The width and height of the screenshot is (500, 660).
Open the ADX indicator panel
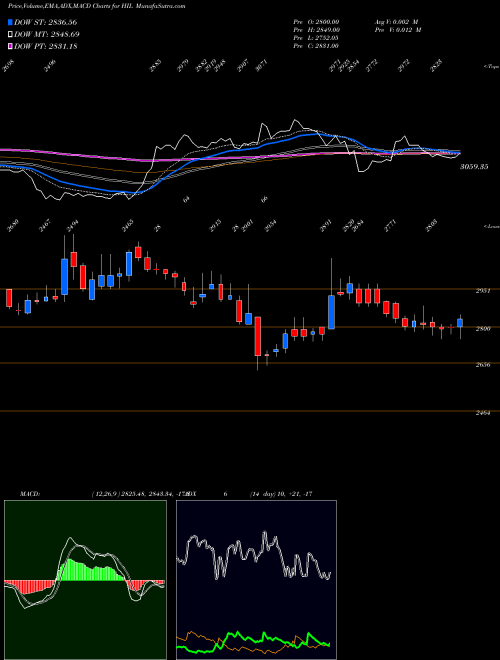click(256, 580)
